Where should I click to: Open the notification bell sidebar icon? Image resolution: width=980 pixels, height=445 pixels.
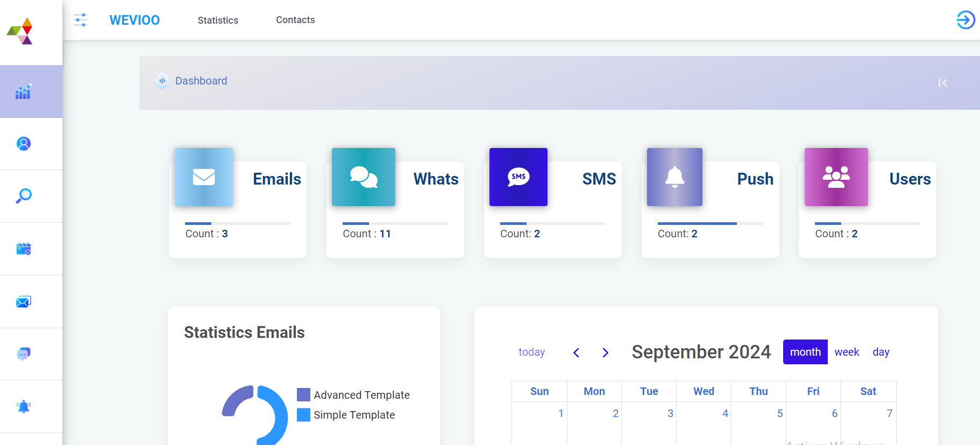tap(23, 406)
